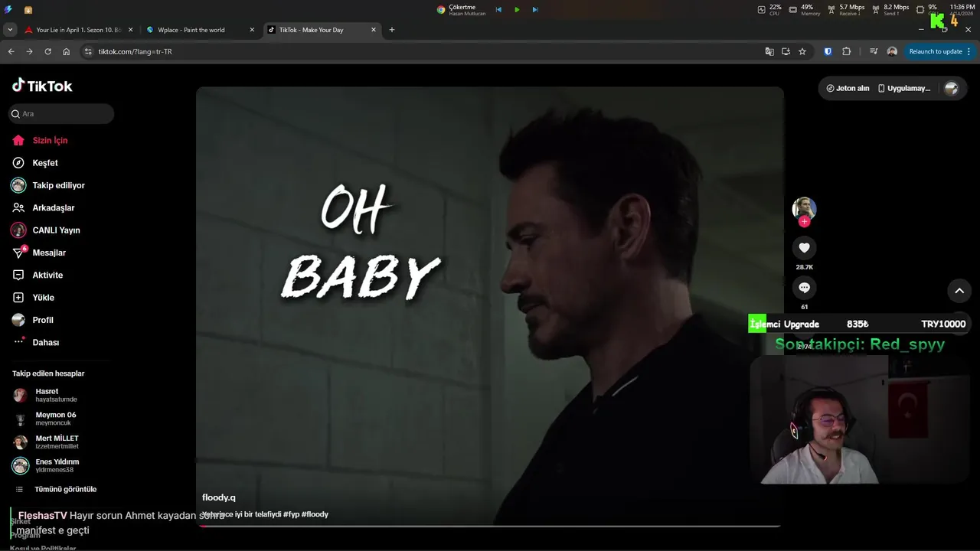Open the Bitwarden shield extension
The image size is (980, 551).
pyautogui.click(x=828, y=51)
